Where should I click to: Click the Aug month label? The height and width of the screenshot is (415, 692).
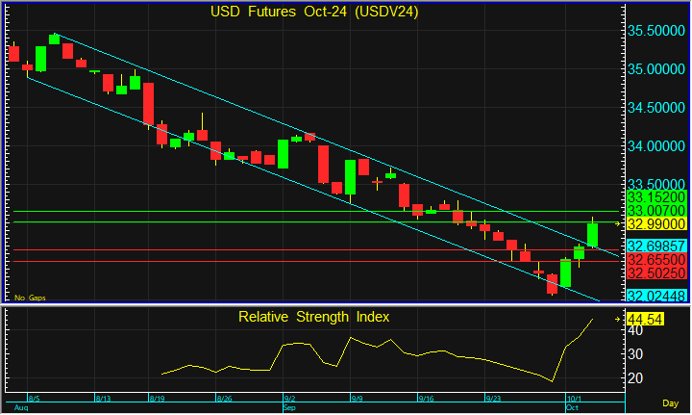[x=21, y=407]
